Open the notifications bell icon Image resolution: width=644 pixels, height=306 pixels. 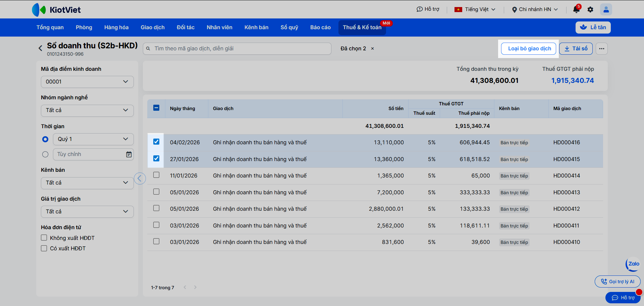576,9
